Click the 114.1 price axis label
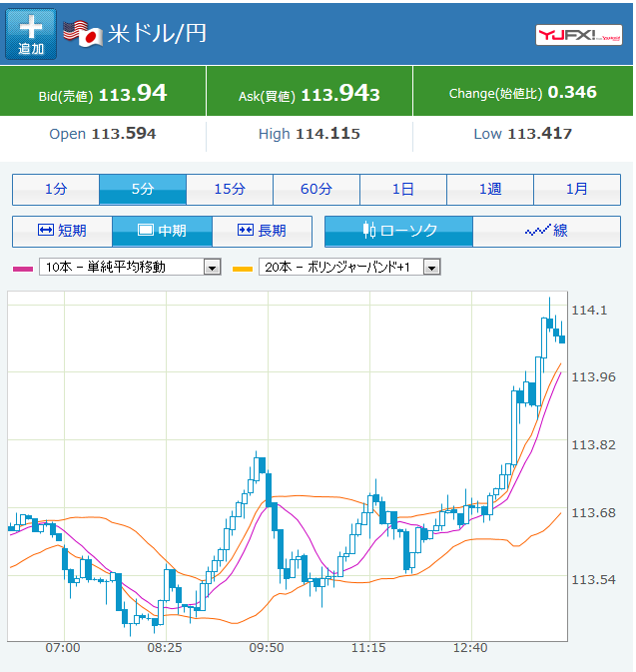 [x=590, y=311]
